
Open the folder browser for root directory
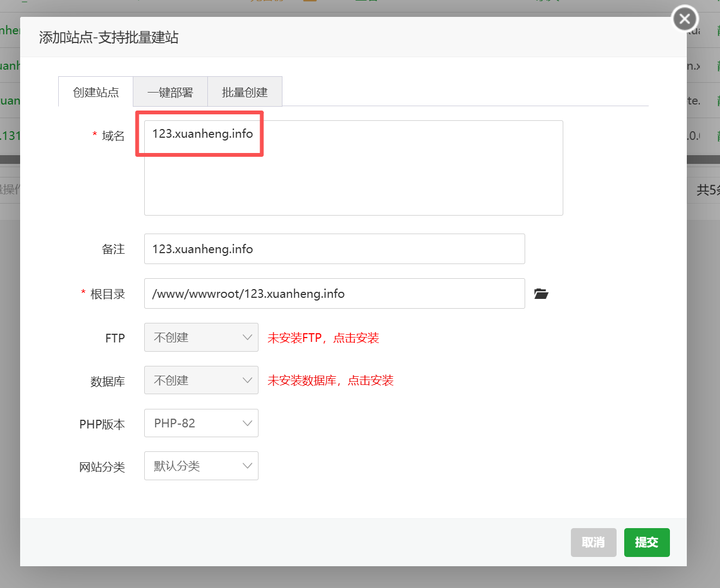pyautogui.click(x=541, y=294)
